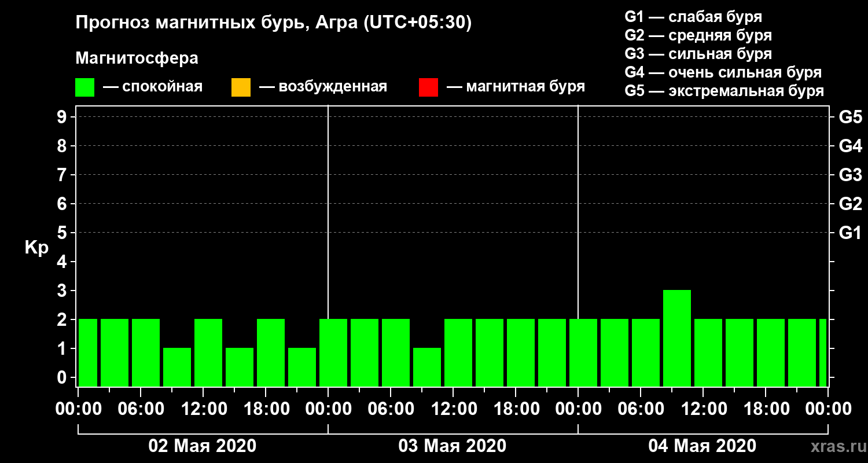Click the first '00:00' label starting 02 Мая
This screenshot has width=868, height=463.
coord(78,409)
